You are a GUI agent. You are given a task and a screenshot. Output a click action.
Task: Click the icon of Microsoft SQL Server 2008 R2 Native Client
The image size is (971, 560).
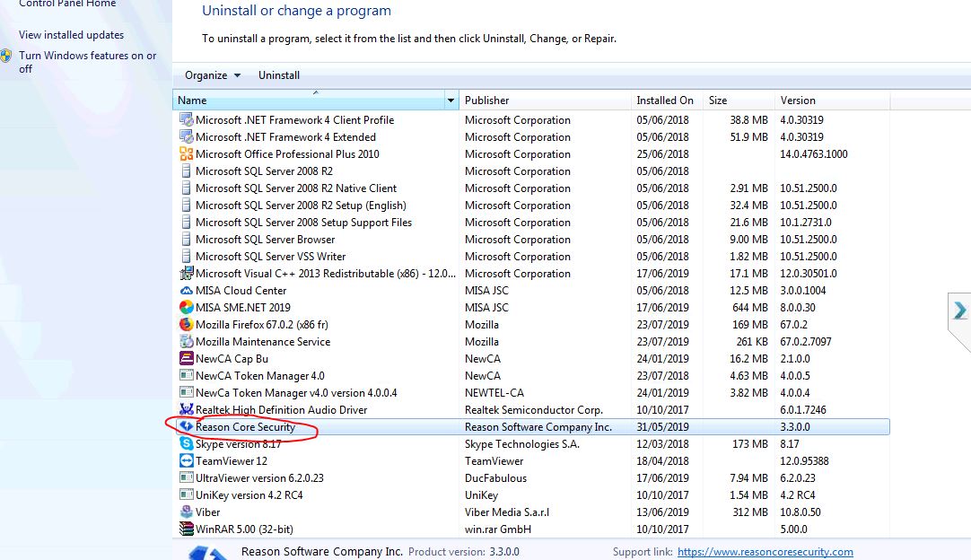186,188
